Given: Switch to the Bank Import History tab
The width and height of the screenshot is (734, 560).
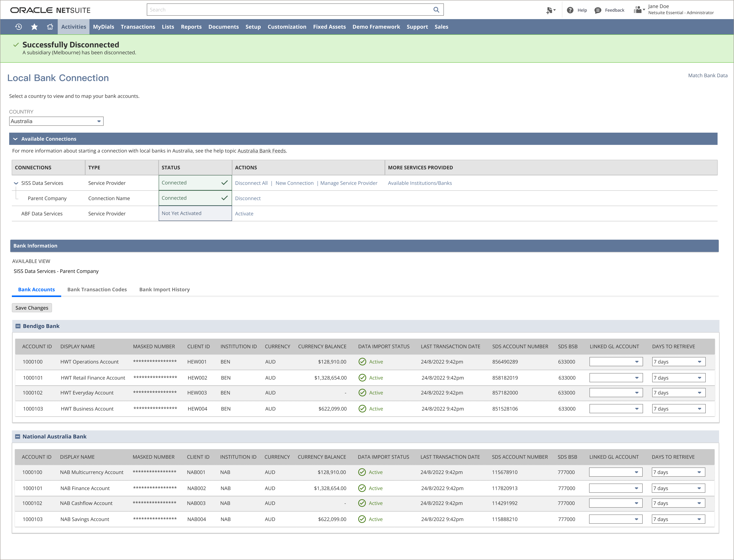Looking at the screenshot, I should click(x=164, y=289).
